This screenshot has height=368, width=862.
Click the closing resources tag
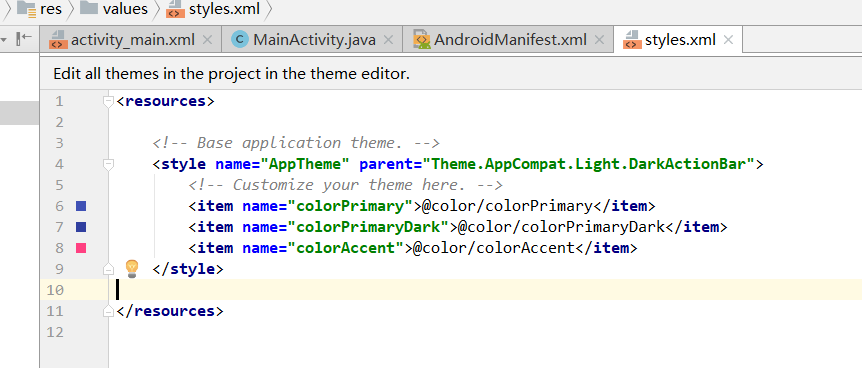tap(170, 311)
